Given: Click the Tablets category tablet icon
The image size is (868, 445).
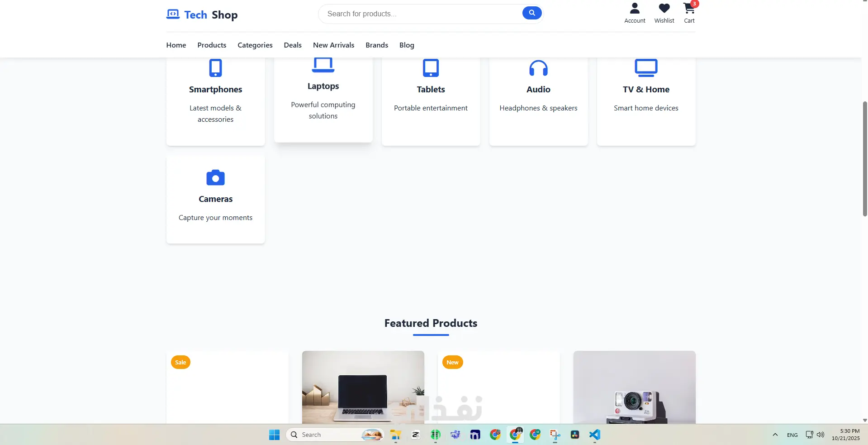Looking at the screenshot, I should [x=431, y=68].
